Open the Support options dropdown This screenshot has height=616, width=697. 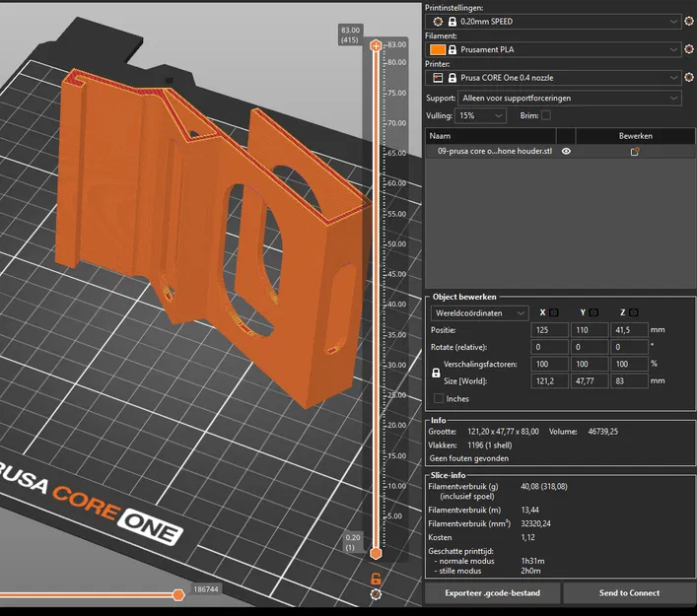[x=570, y=98]
